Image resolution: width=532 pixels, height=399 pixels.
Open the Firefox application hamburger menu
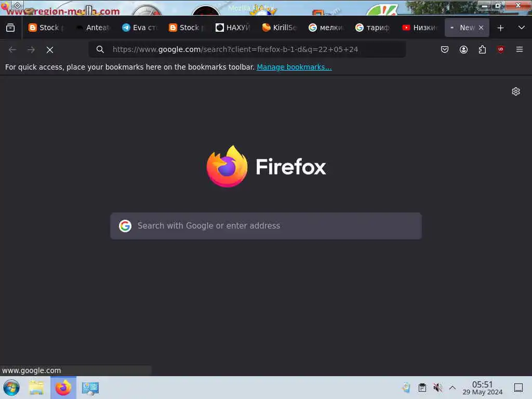(520, 49)
